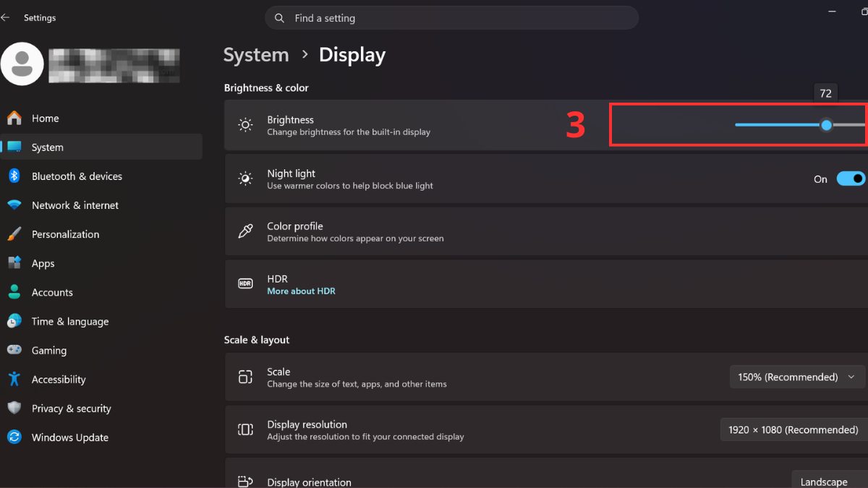Open Personalization settings

click(x=101, y=234)
